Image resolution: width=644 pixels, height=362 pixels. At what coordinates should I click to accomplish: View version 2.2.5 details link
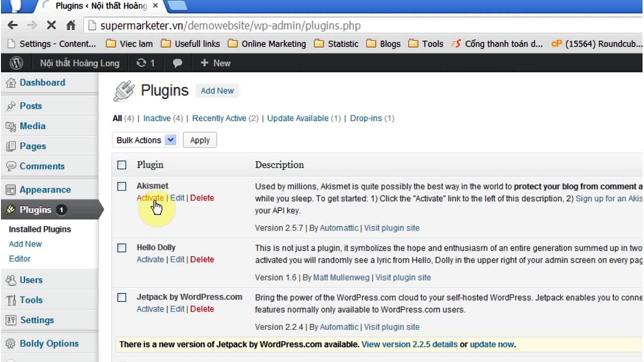coord(410,344)
